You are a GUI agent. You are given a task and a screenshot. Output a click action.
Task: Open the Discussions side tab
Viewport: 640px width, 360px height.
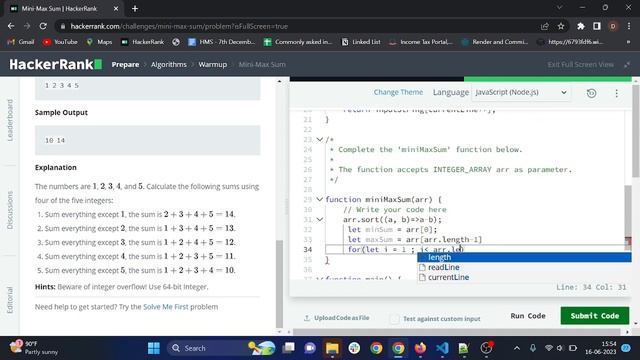click(x=10, y=210)
